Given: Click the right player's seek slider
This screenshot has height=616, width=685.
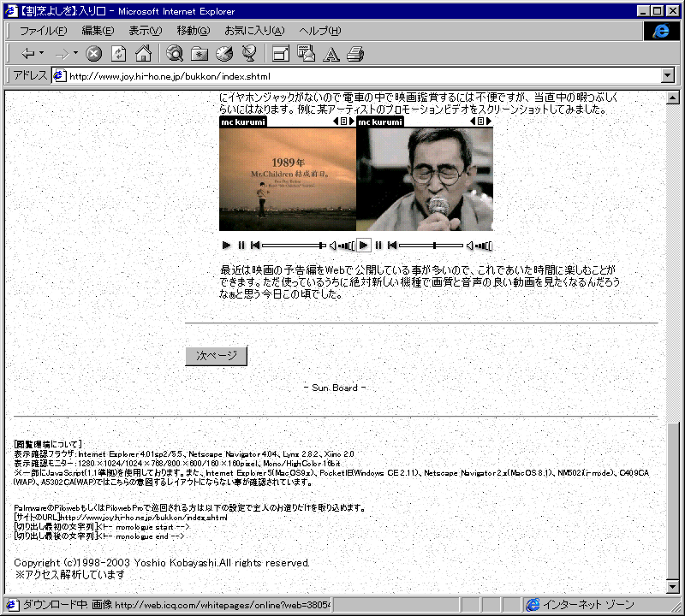Looking at the screenshot, I should [432, 246].
